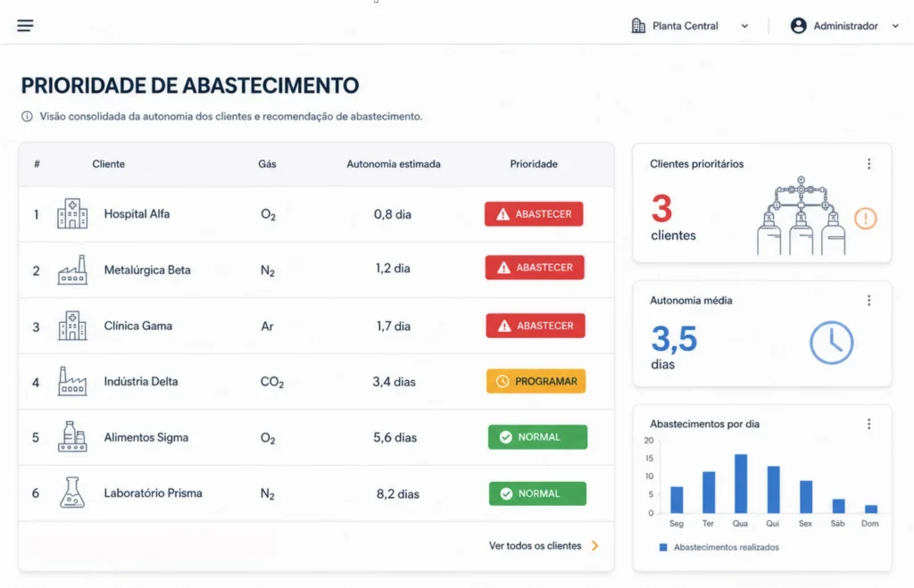Open the Autonomia média card options menu
Image resolution: width=914 pixels, height=588 pixels.
[868, 300]
